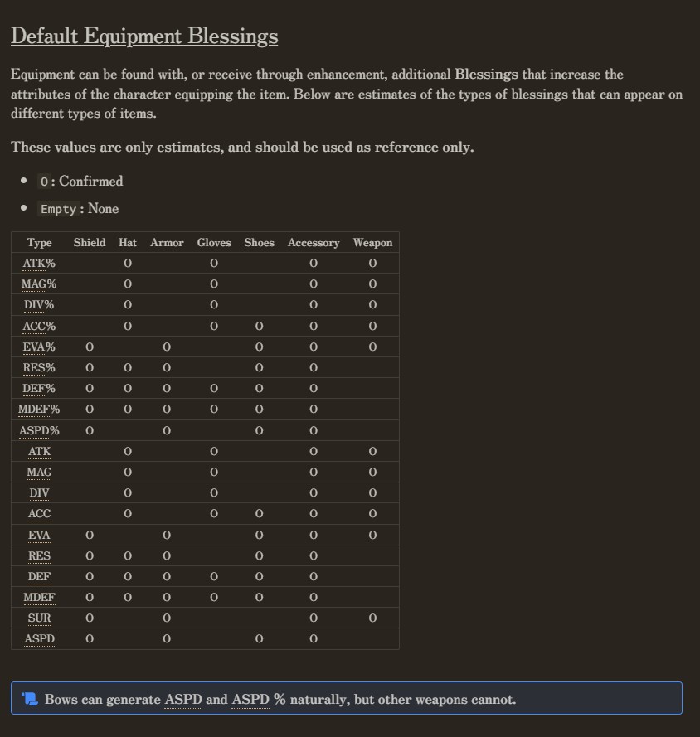Screen dimensions: 700x737
Task: Click the Shoes column header
Action: (x=259, y=243)
